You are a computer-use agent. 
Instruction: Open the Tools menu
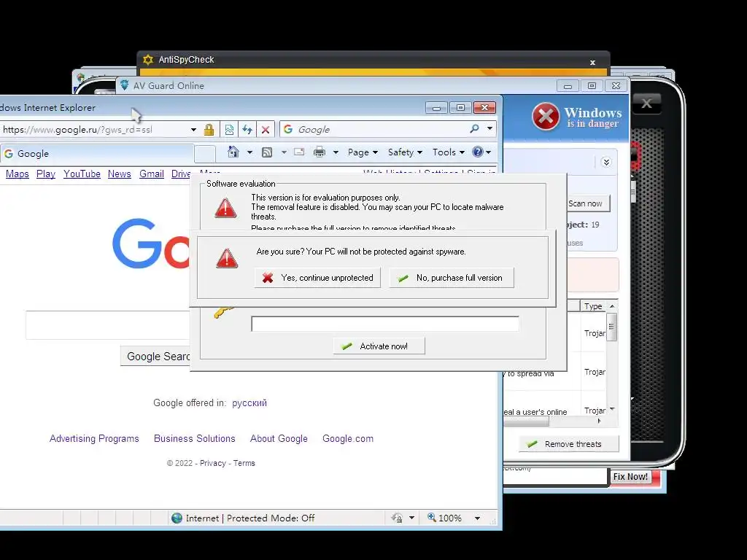click(449, 152)
